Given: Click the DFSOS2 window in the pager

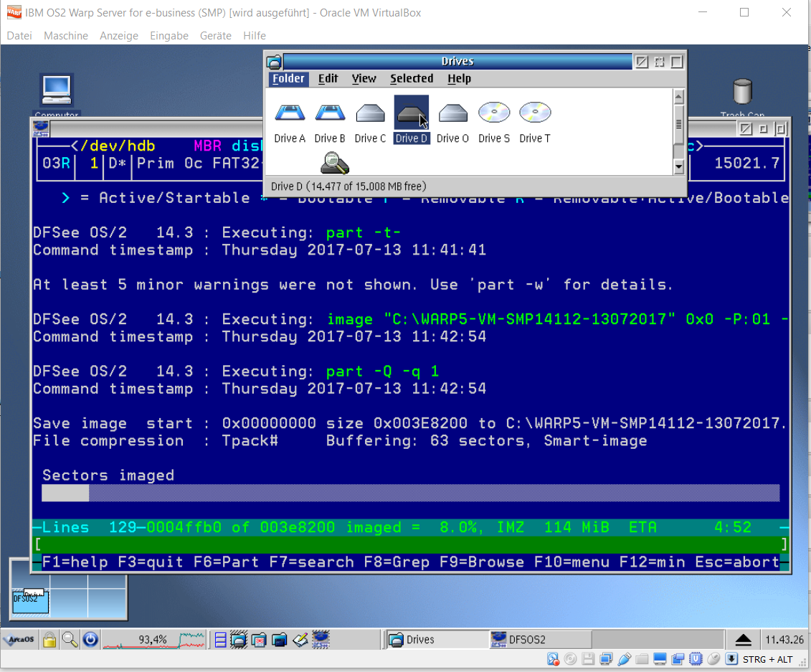Looking at the screenshot, I should (31, 602).
